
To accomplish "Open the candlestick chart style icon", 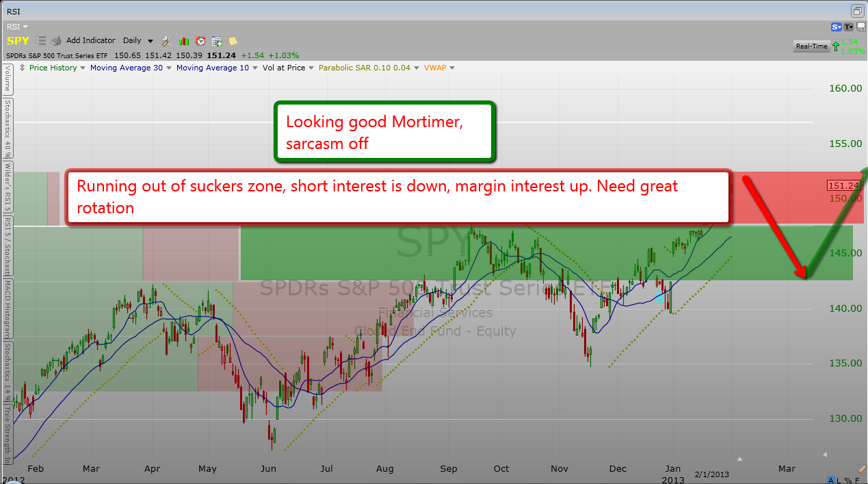I will click(184, 41).
